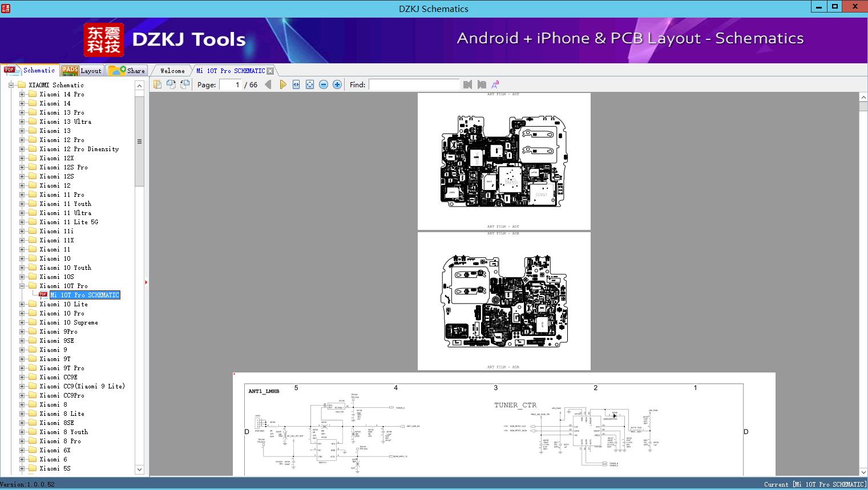868x490 pixels.
Task: Open the font size adjustment icon on toolbar
Action: (x=495, y=84)
